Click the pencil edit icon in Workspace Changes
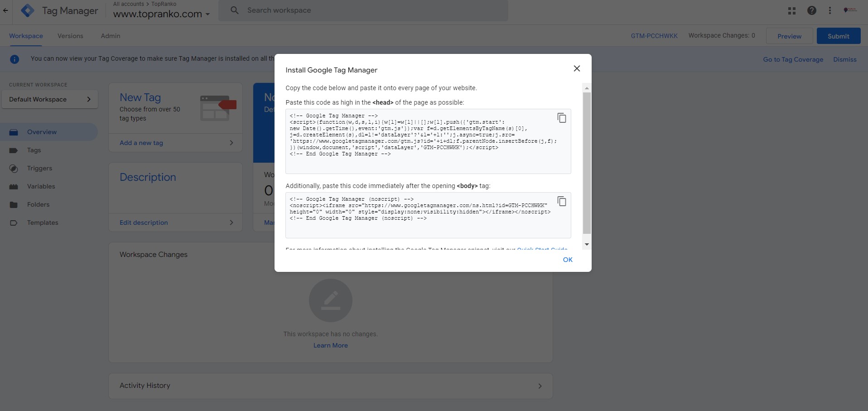Screen dimensions: 868x411 pyautogui.click(x=331, y=300)
